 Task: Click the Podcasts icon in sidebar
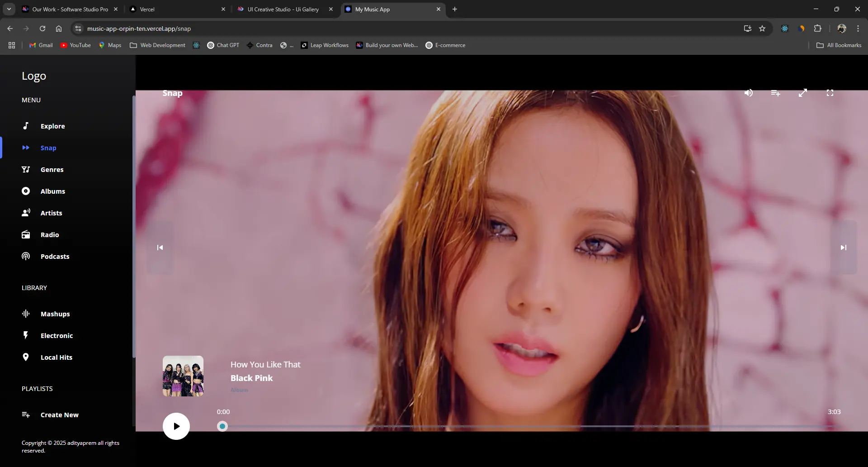coord(26,257)
